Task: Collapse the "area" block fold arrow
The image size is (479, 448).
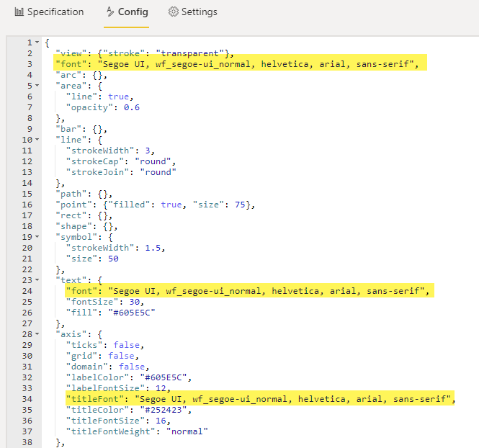Action: point(37,86)
